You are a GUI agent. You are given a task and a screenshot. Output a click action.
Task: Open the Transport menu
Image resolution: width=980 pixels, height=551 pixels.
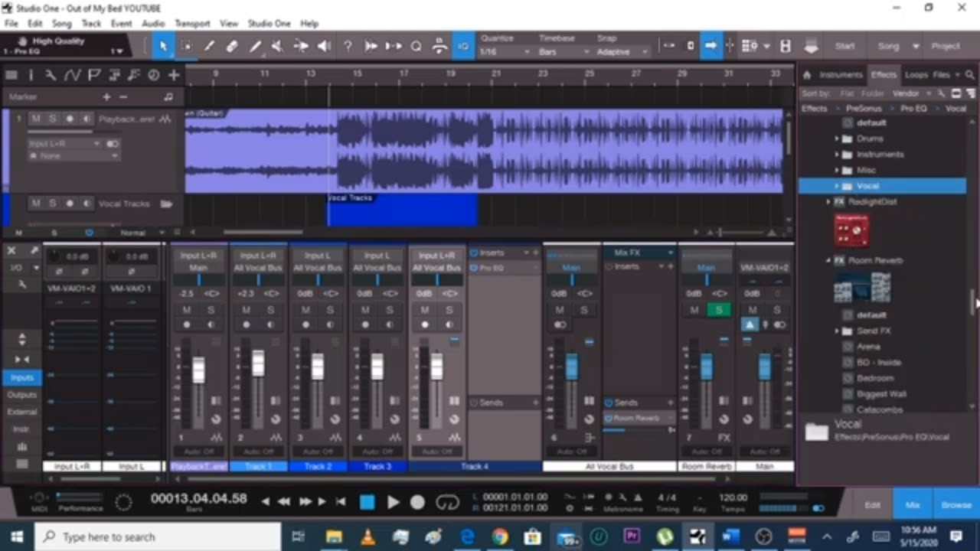click(x=192, y=24)
